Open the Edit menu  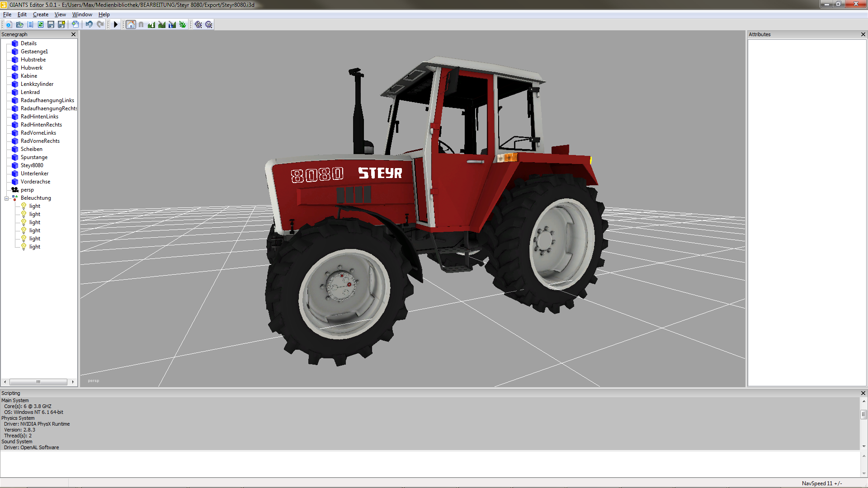coord(22,14)
